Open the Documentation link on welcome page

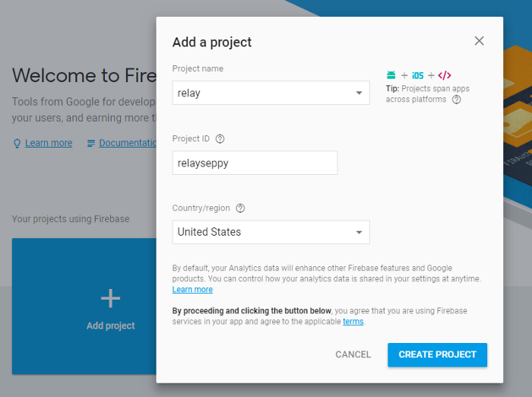[127, 143]
